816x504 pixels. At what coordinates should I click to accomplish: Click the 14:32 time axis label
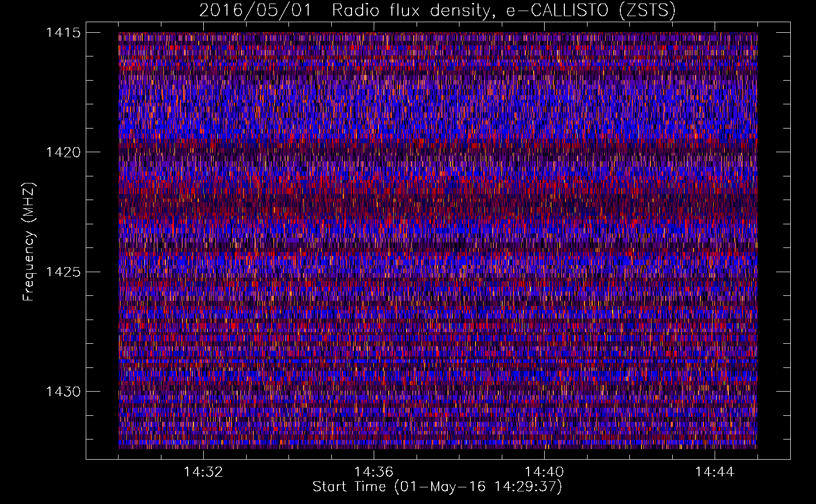pyautogui.click(x=203, y=472)
